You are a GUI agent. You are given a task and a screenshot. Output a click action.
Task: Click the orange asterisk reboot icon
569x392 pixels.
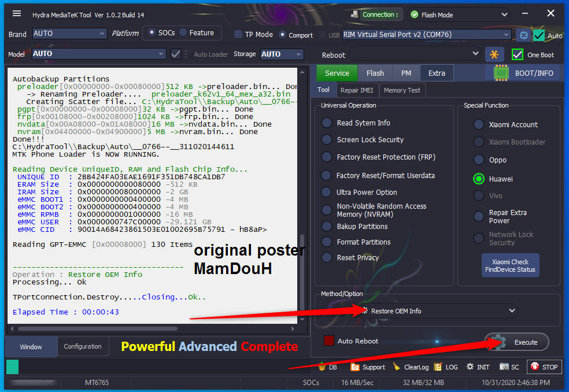click(494, 55)
